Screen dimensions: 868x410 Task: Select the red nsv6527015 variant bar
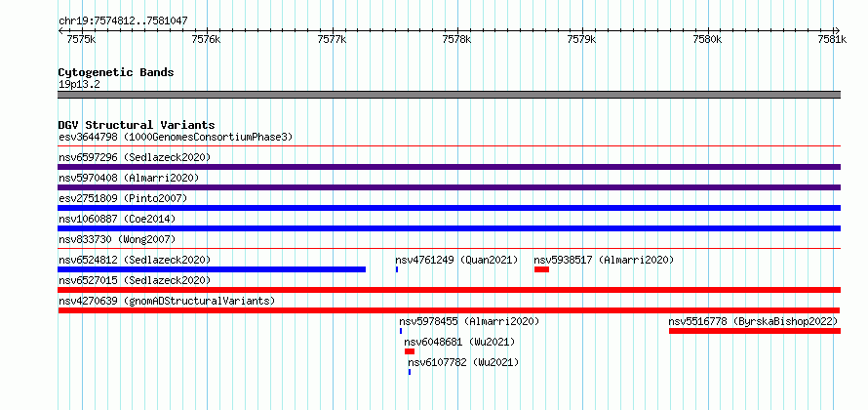(x=449, y=290)
